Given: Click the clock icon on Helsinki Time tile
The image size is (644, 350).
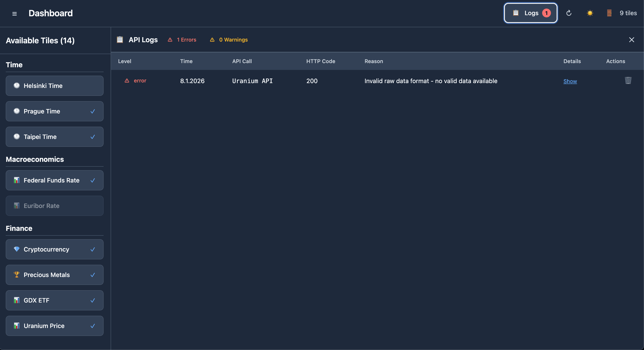Looking at the screenshot, I should click(x=17, y=86).
